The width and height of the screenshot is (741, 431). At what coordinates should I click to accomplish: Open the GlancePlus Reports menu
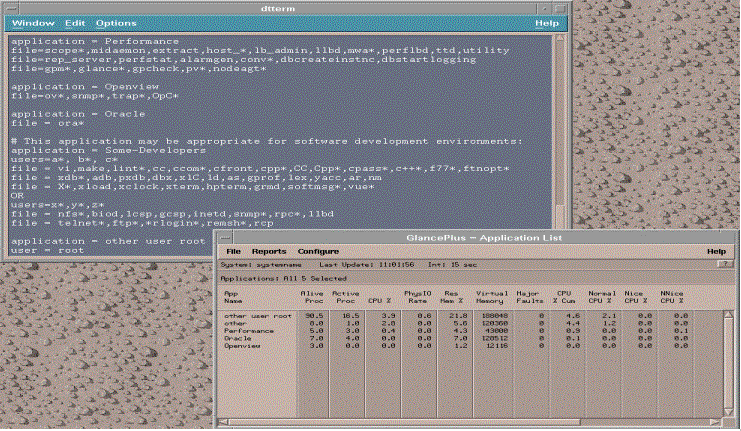coord(269,251)
